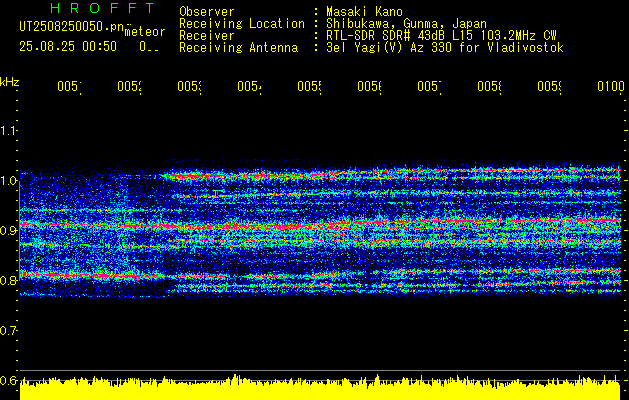Click the small cyan marker in the spectrogram

click(x=217, y=193)
